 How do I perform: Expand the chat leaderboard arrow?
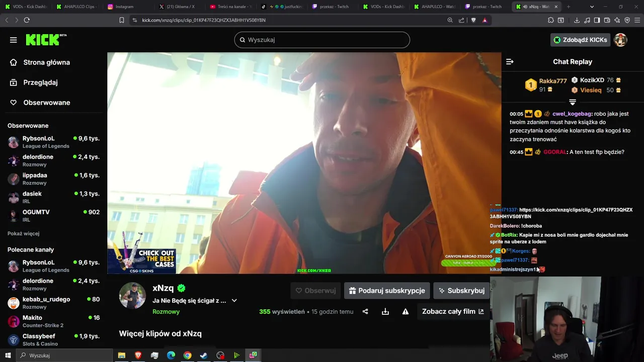(x=573, y=102)
